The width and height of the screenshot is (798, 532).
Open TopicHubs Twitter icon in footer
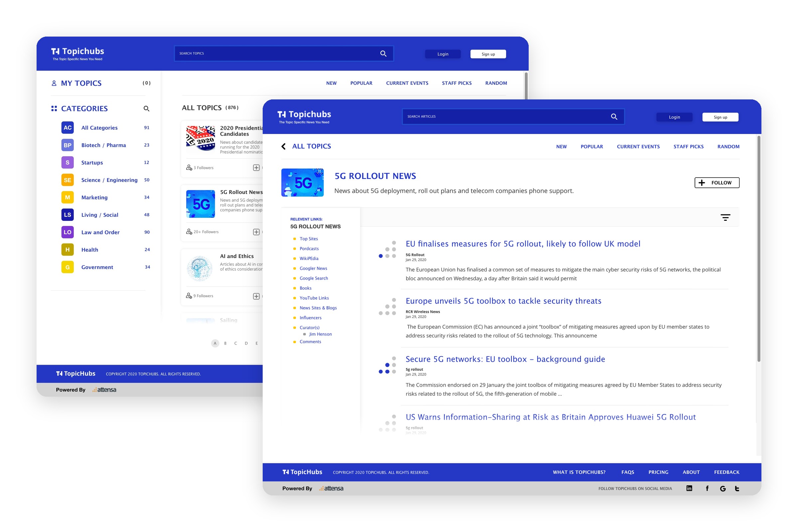click(737, 488)
